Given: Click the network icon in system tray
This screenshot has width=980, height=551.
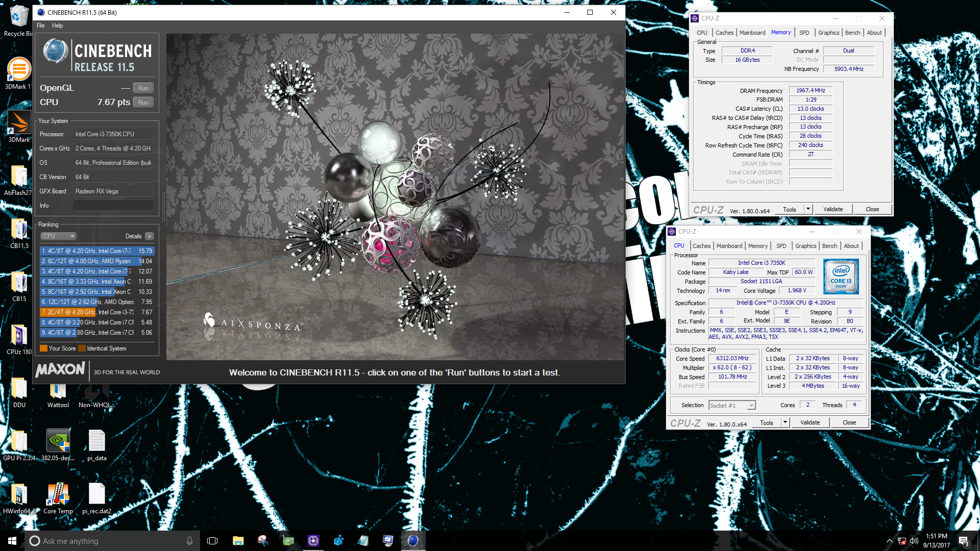Looking at the screenshot, I should click(x=902, y=541).
